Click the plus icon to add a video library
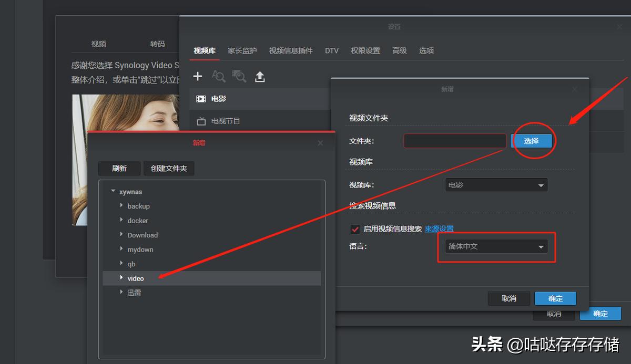Image resolution: width=631 pixels, height=364 pixels. pos(197,76)
